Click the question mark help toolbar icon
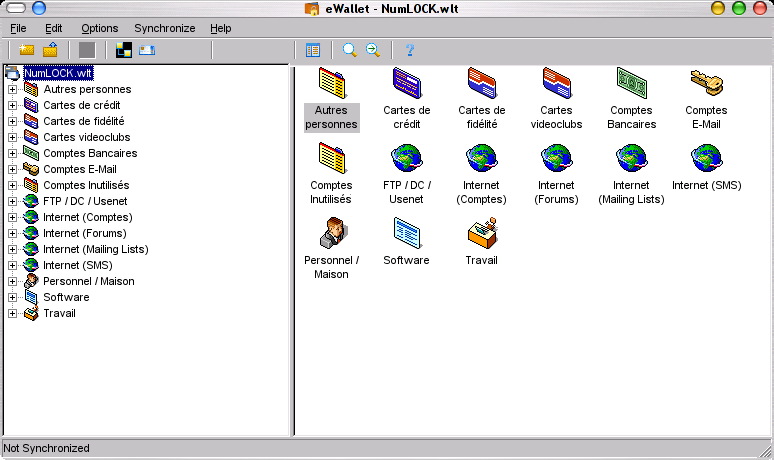774x460 pixels. tap(409, 50)
